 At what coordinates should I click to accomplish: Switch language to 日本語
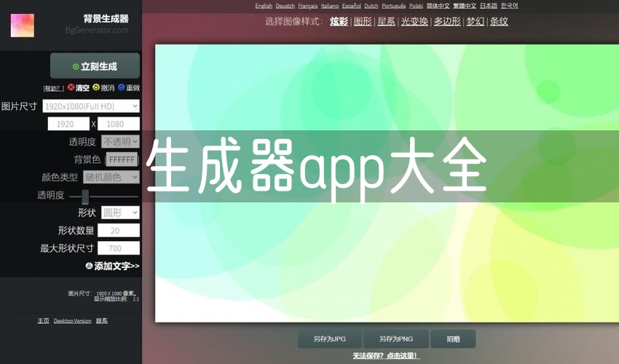pos(489,6)
